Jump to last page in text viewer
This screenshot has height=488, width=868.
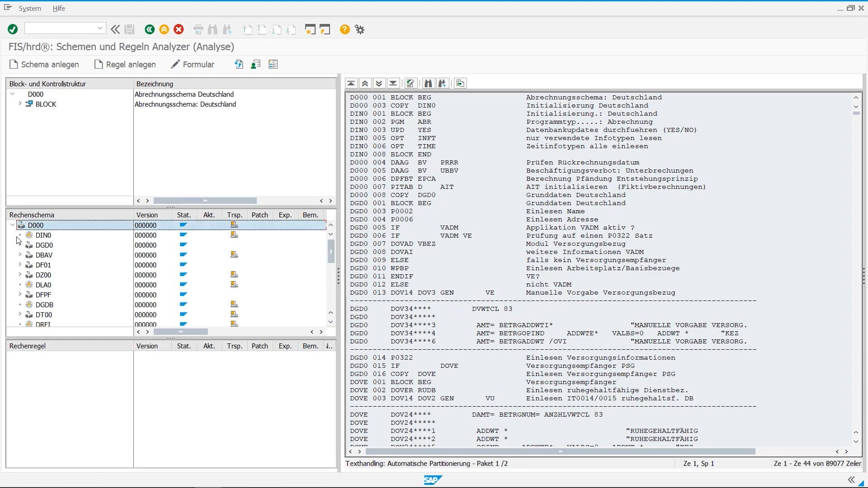[393, 83]
